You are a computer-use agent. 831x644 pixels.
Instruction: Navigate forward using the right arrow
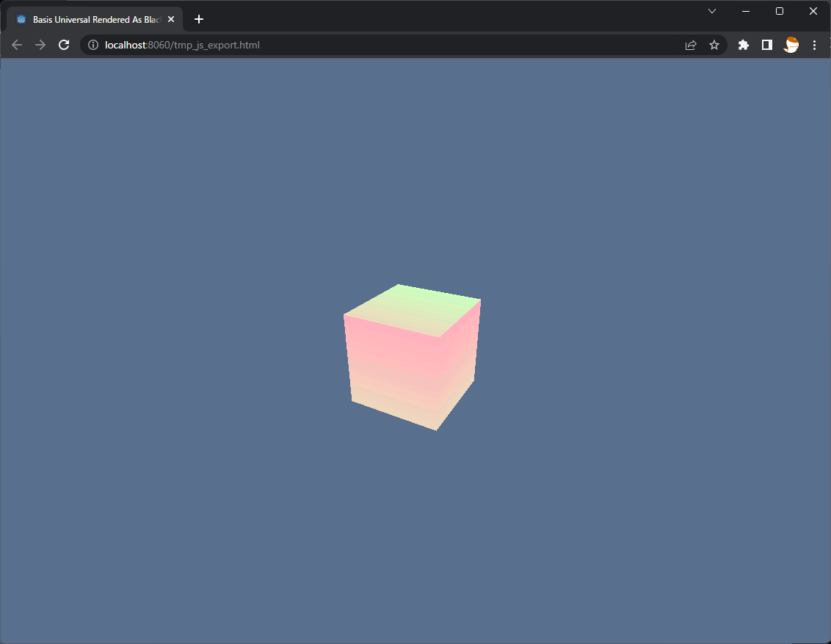click(40, 45)
